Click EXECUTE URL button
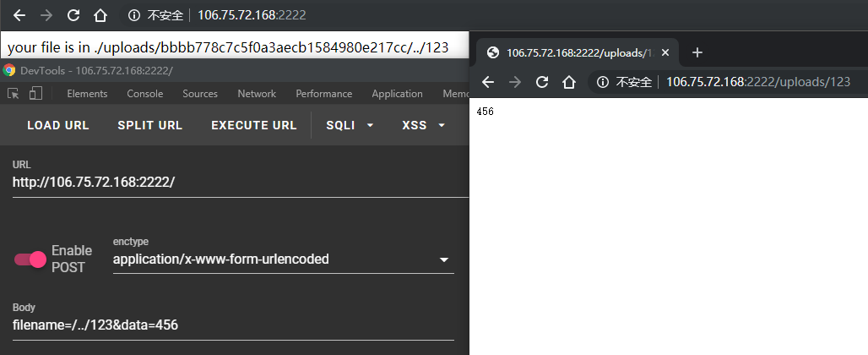 pos(254,125)
